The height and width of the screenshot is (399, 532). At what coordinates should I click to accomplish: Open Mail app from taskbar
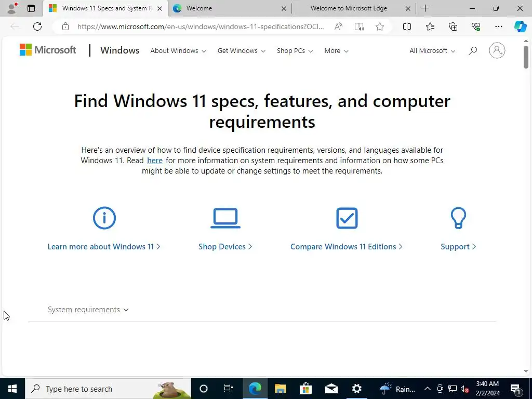click(x=331, y=389)
